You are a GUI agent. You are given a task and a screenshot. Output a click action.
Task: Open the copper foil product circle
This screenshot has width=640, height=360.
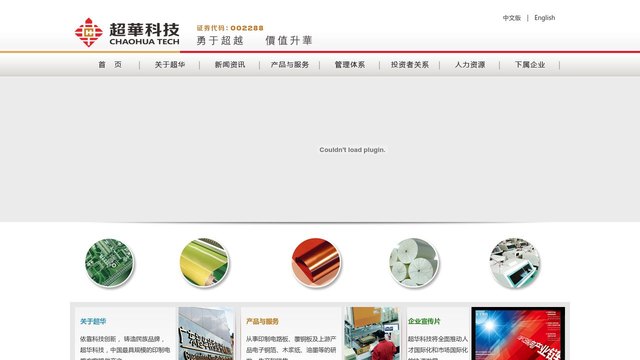click(316, 263)
